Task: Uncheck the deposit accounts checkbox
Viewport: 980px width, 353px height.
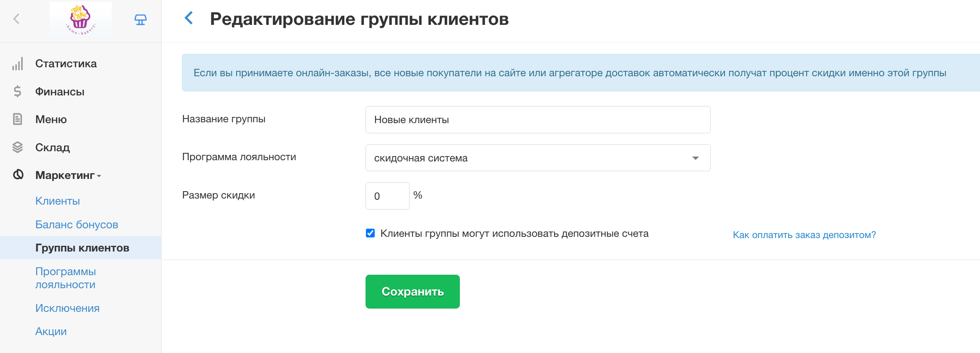Action: point(370,233)
